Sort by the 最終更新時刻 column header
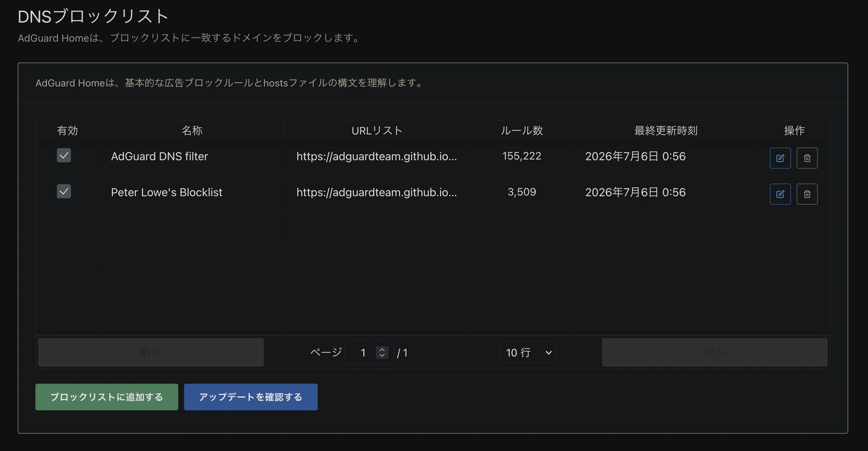 [x=666, y=131]
